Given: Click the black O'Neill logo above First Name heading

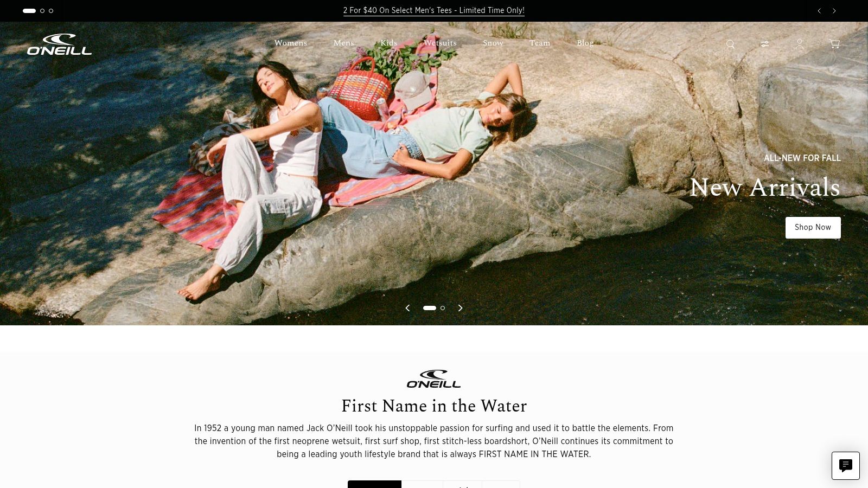Looking at the screenshot, I should (434, 379).
